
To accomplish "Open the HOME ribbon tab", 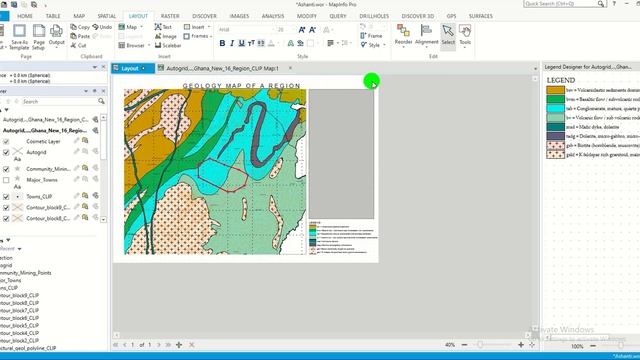I will 25,16.
